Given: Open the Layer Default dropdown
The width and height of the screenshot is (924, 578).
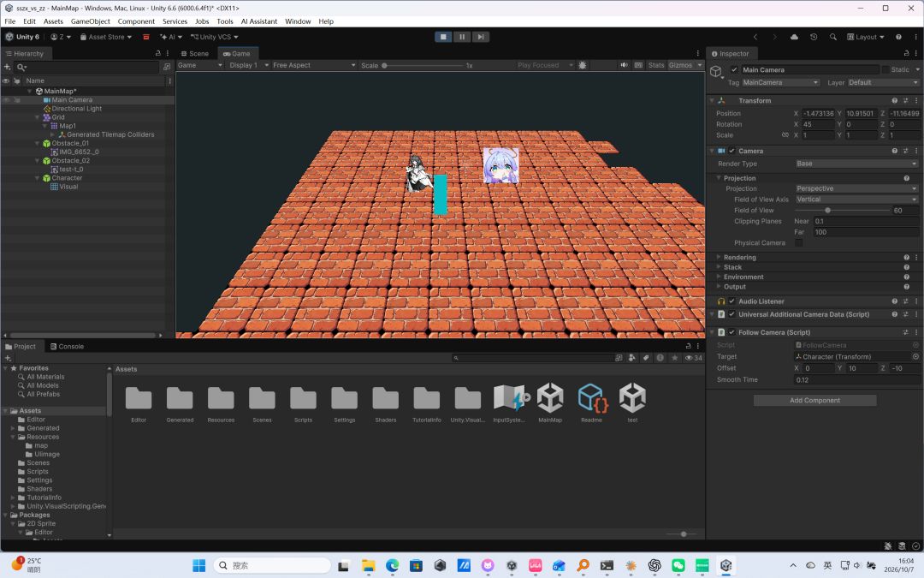Looking at the screenshot, I should click(883, 82).
